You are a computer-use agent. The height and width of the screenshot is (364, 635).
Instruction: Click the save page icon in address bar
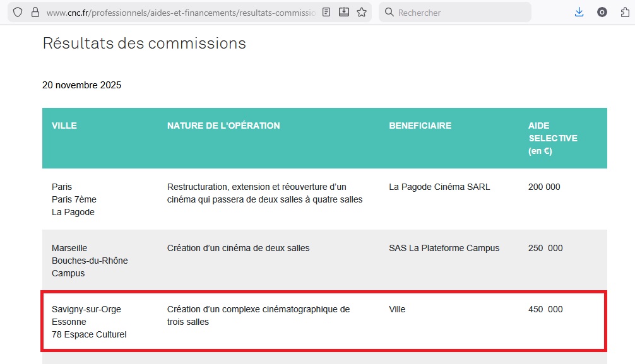(344, 12)
